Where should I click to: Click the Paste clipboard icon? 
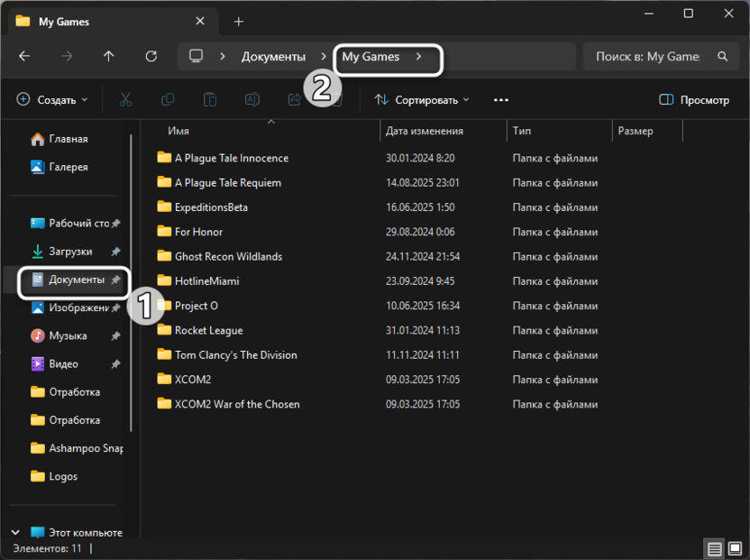point(210,100)
